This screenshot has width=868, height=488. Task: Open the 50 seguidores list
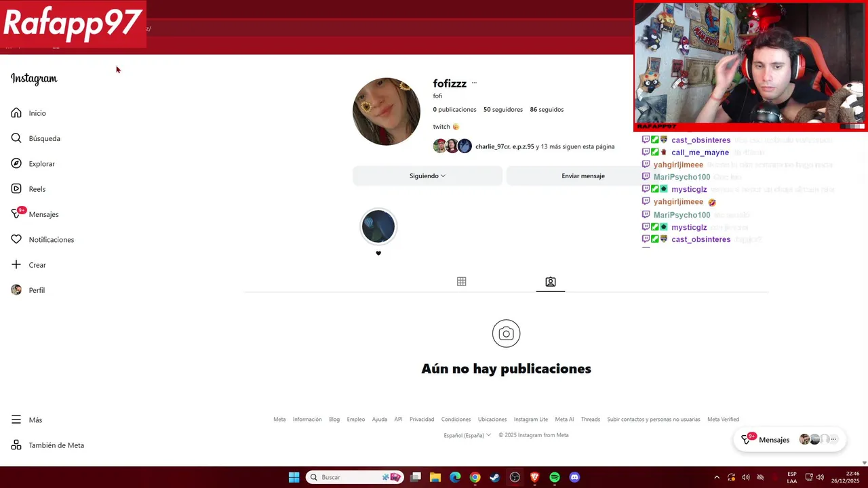tap(503, 109)
